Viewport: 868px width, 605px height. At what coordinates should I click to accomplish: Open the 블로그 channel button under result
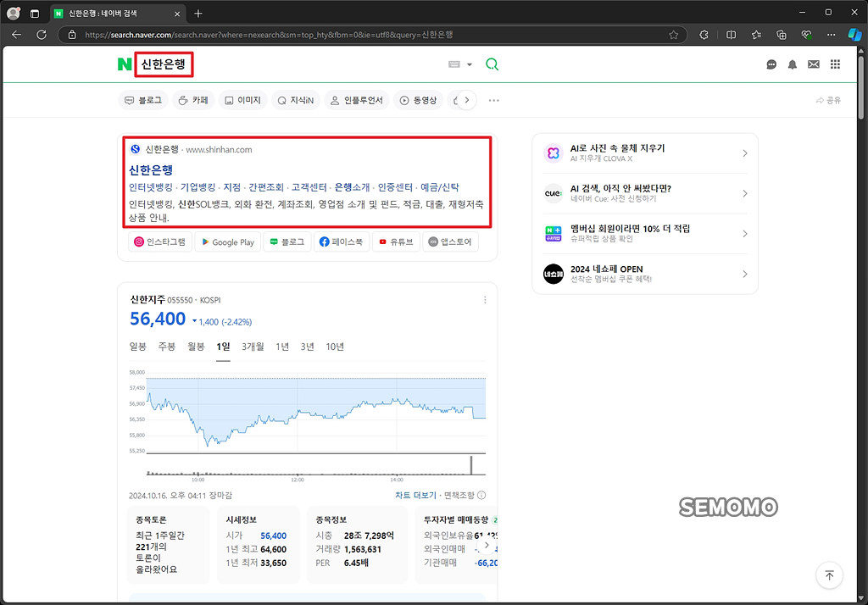(287, 241)
